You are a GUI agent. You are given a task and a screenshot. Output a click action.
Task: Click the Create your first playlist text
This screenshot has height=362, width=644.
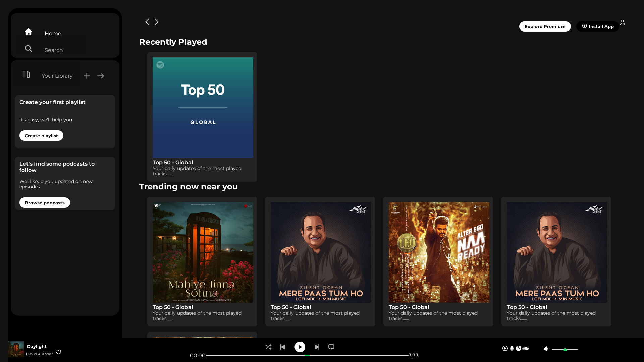click(52, 102)
